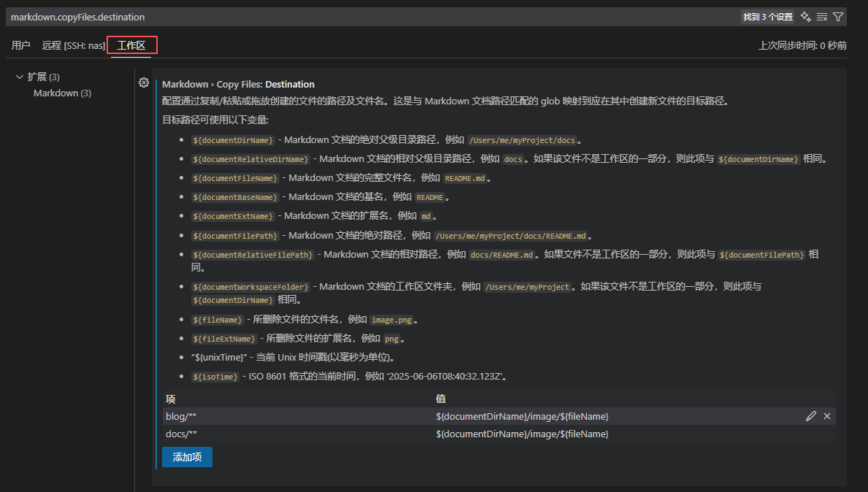Collapse the 扩展 (3) tree node
The width and height of the screenshot is (868, 492).
click(20, 76)
